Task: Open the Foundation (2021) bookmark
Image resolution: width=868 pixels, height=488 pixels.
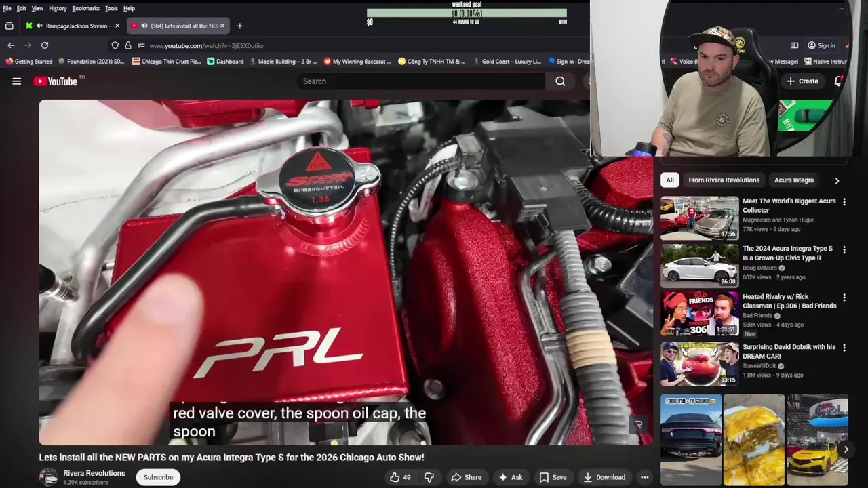Action: pyautogui.click(x=91, y=61)
